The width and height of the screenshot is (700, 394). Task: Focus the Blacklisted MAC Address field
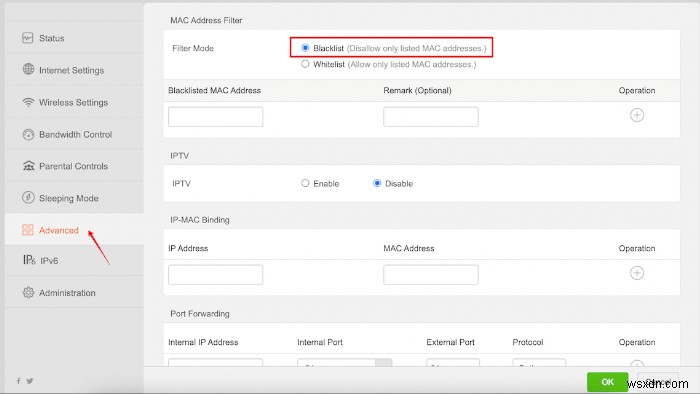tap(216, 116)
